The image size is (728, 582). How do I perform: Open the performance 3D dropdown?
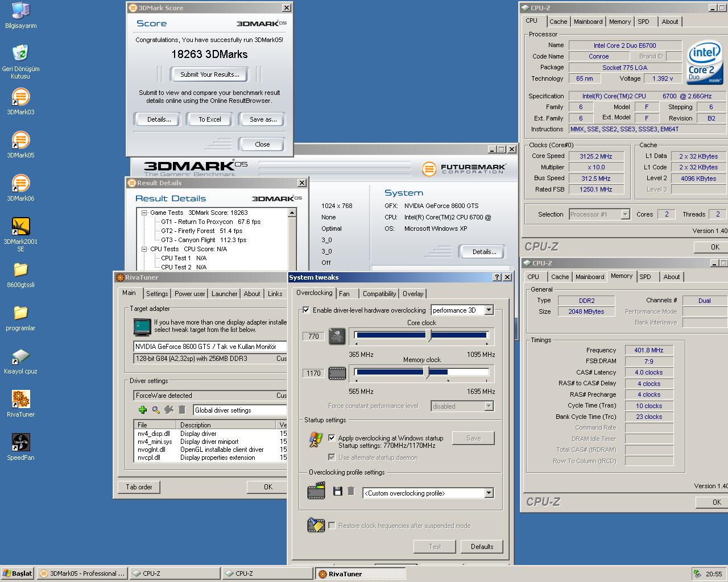tap(489, 310)
